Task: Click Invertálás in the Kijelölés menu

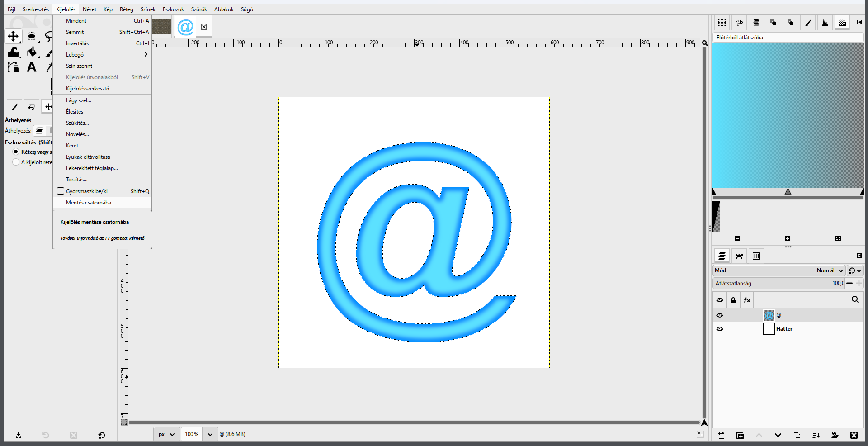Action: 102,43
